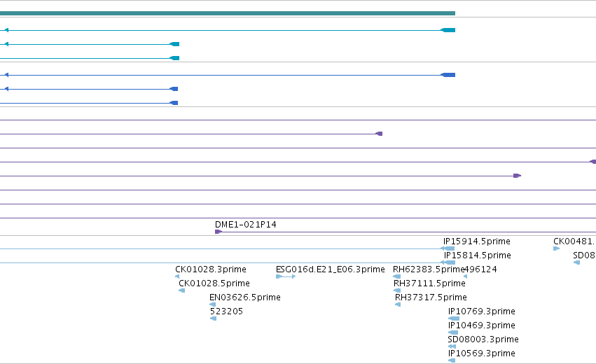Select the glyph beneath RH37111.5prime label

pyautogui.click(x=397, y=290)
